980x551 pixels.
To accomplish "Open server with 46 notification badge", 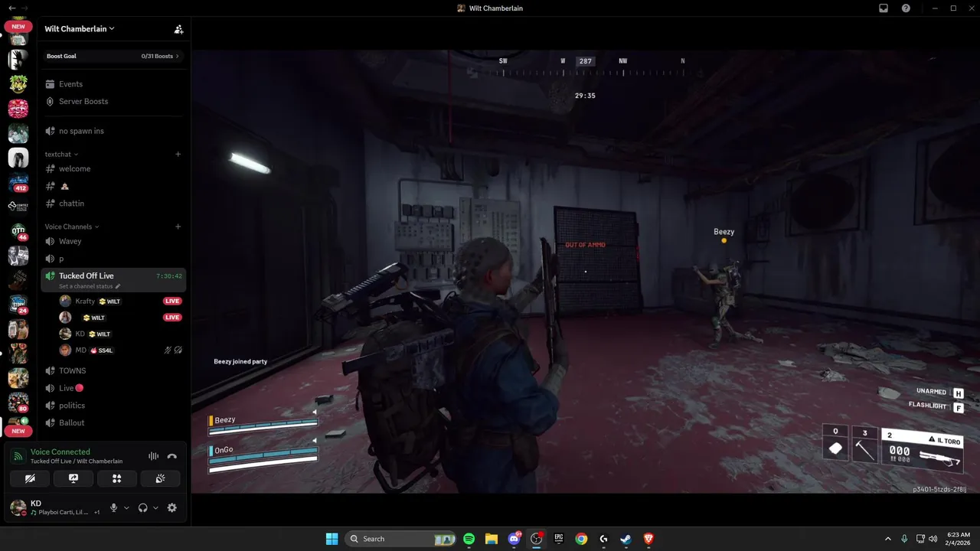I will 18,232.
